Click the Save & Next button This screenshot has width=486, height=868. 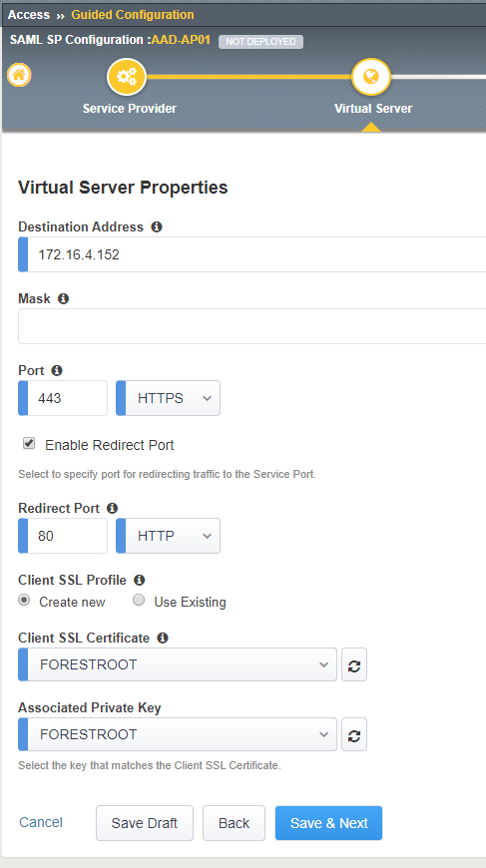click(328, 823)
